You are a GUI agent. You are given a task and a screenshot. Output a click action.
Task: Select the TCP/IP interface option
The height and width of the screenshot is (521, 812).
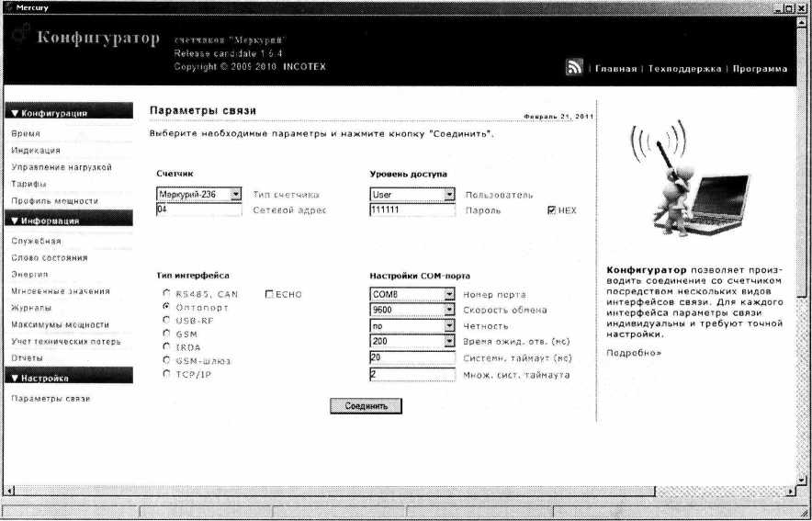pyautogui.click(x=166, y=374)
